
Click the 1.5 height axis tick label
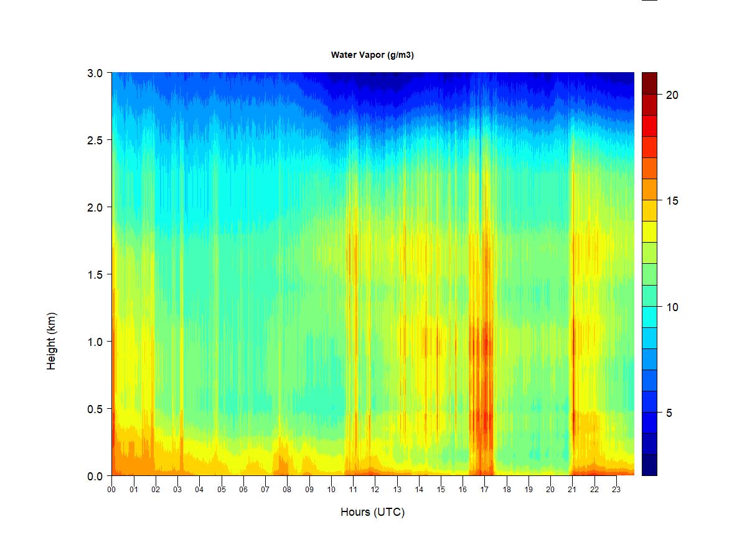pos(95,274)
